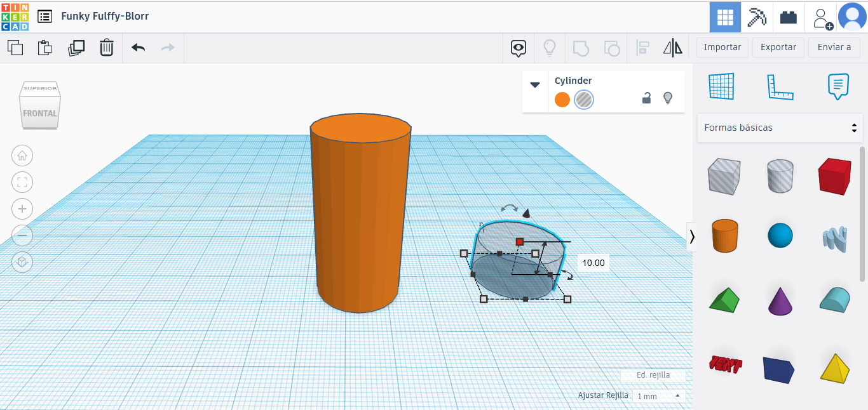
Task: Switch to Bricks mode
Action: point(789,17)
